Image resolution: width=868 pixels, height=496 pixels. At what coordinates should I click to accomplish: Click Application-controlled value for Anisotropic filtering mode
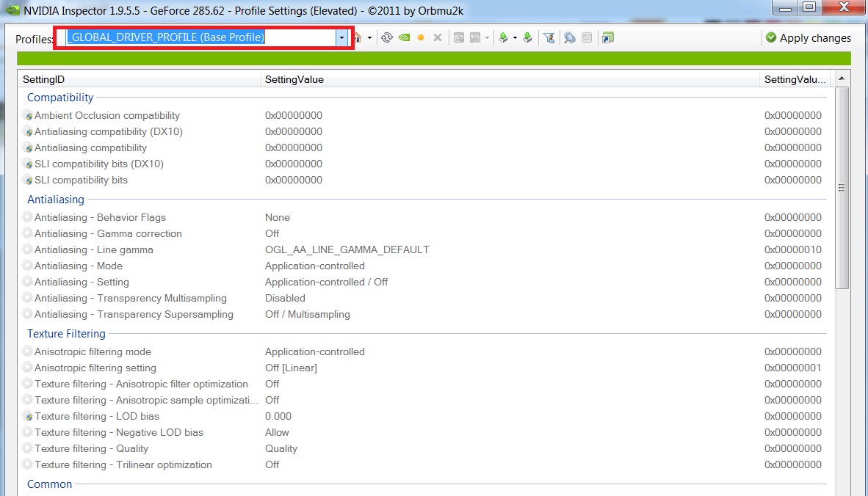[x=314, y=351]
